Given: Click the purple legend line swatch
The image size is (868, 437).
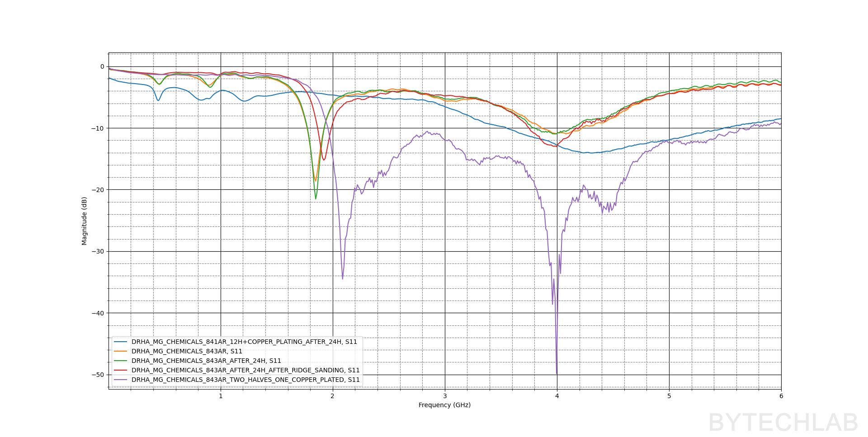Looking at the screenshot, I should (121, 380).
